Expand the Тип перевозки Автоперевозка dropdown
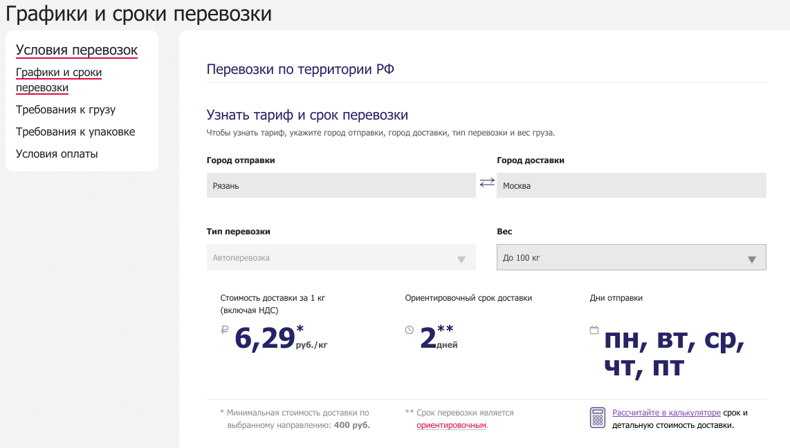This screenshot has height=448, width=790. coord(341,258)
